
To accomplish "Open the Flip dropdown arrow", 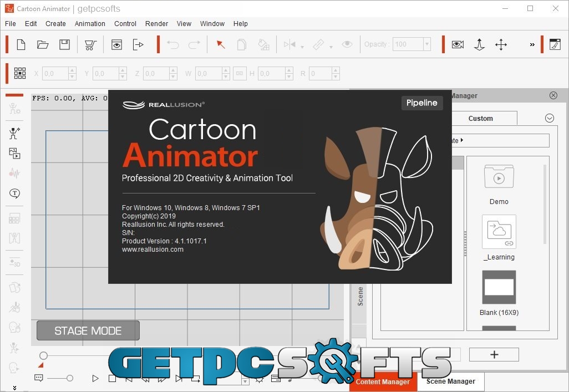I will 302,47.
